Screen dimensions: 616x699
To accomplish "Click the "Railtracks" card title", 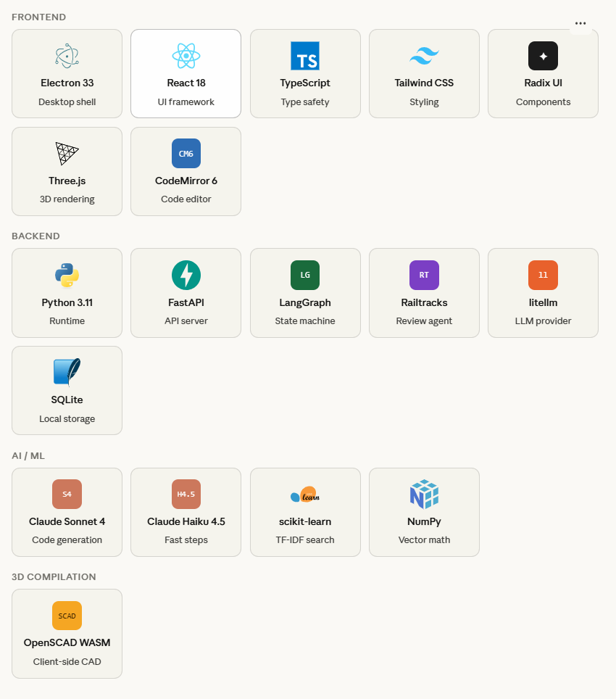I will click(x=424, y=302).
